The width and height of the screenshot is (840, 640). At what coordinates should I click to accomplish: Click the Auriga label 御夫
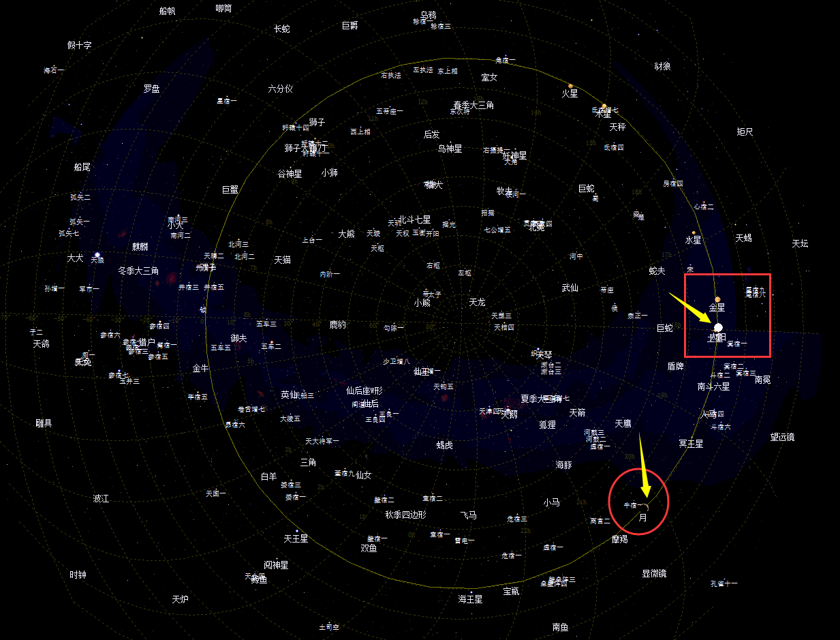[x=238, y=338]
